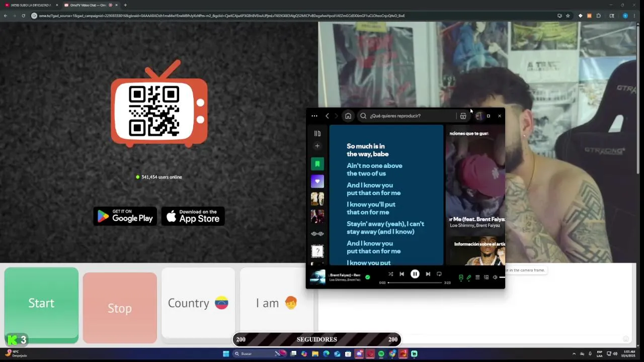Viewport: 644px width, 362px height.
Task: Mute Spotify volume speaker icon
Action: click(495, 277)
